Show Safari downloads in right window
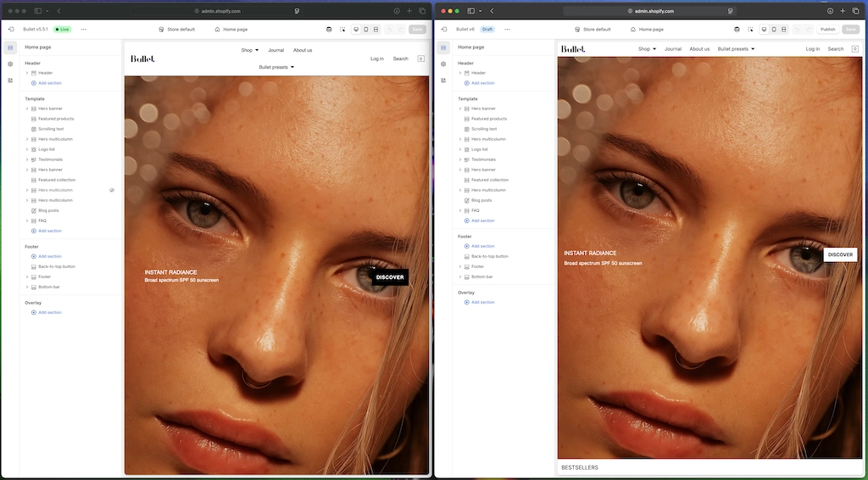This screenshot has width=868, height=480. tap(830, 11)
